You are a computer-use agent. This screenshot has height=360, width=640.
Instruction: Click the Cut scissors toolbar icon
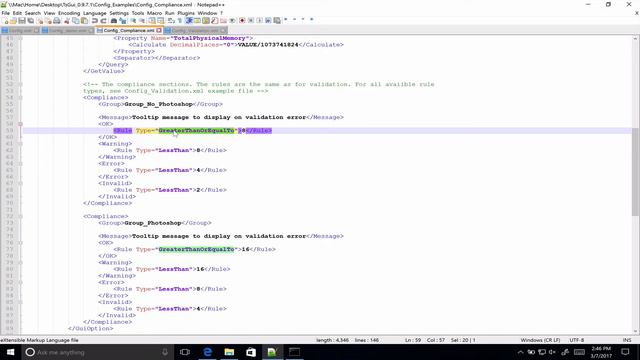pyautogui.click(x=67, y=20)
